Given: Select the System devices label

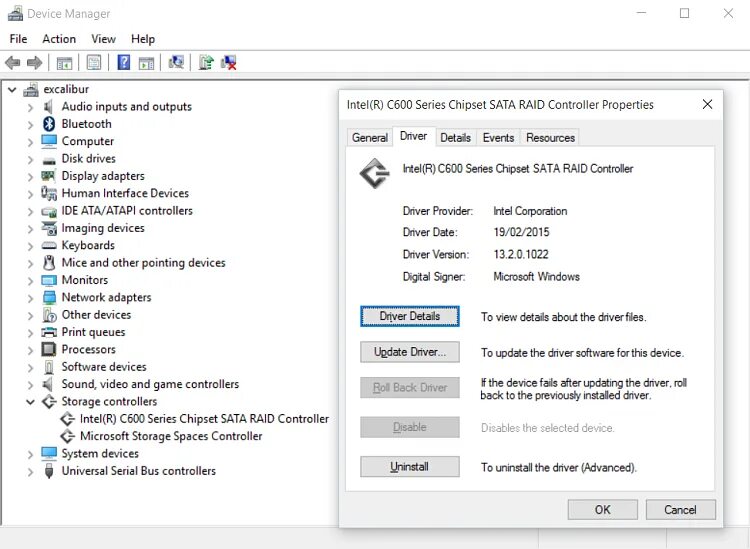Looking at the screenshot, I should click(x=100, y=453).
